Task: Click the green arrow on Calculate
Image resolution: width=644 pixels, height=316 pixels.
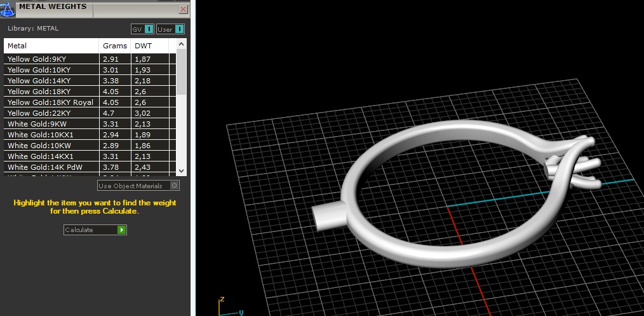Action: [121, 230]
